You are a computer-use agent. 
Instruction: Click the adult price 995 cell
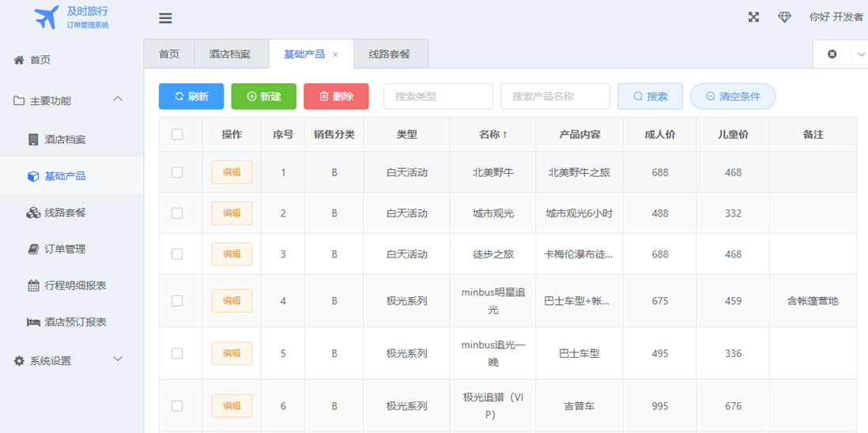[x=660, y=406]
